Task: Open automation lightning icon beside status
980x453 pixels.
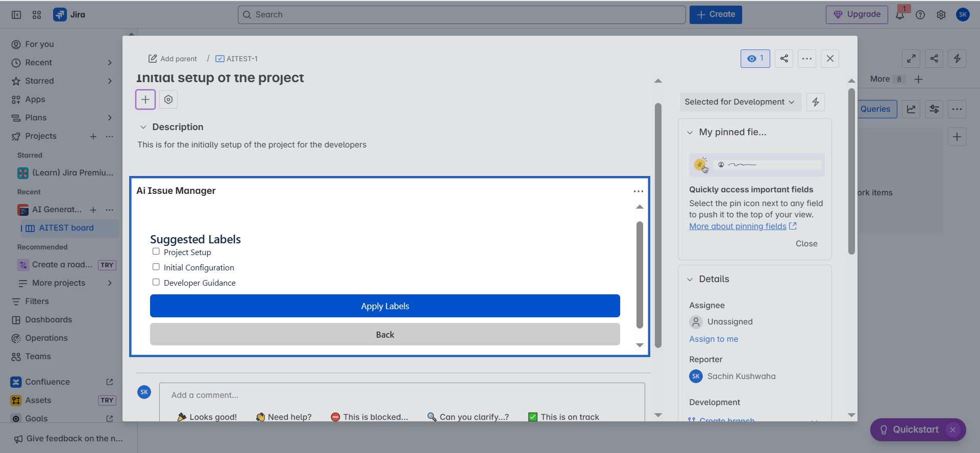Action: click(816, 102)
